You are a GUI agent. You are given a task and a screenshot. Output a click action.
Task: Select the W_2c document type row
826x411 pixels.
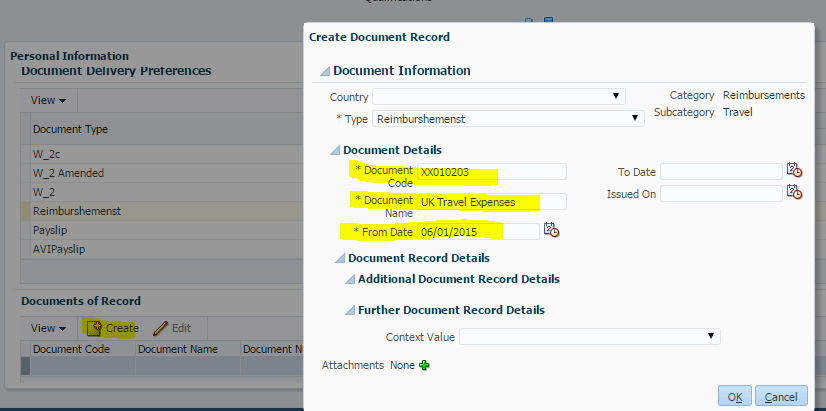pos(162,154)
